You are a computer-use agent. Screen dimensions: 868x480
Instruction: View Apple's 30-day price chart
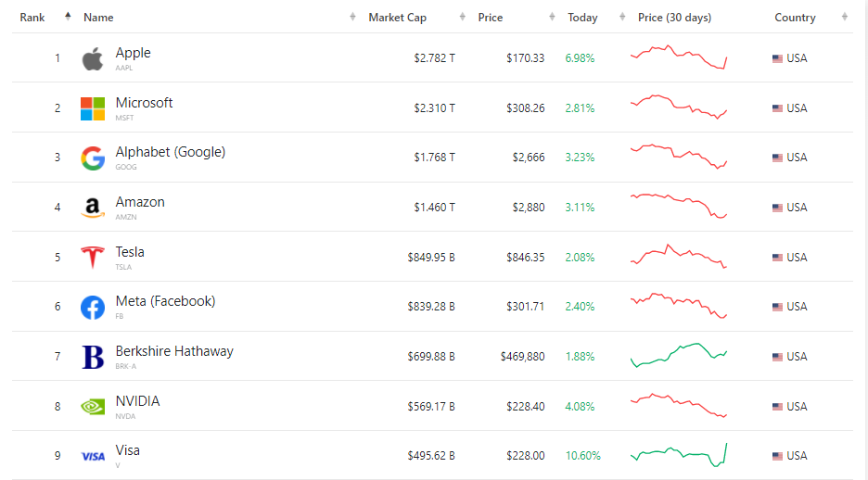coord(679,57)
